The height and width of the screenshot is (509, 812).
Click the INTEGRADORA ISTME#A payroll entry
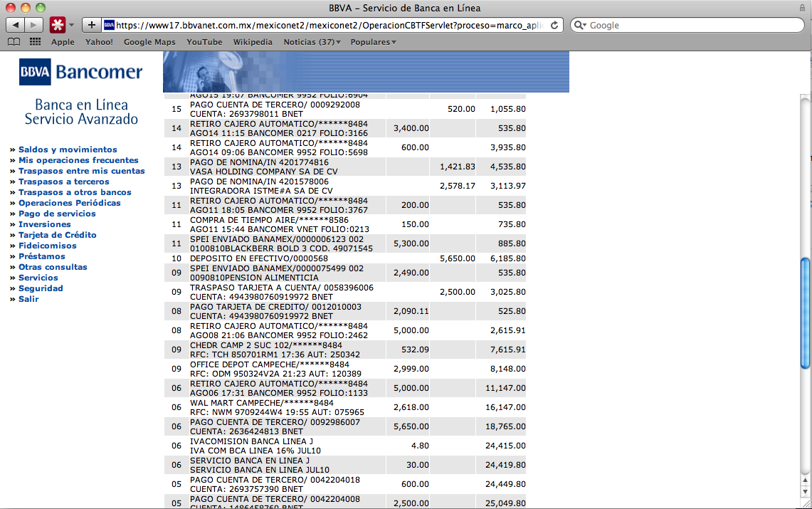(x=261, y=186)
